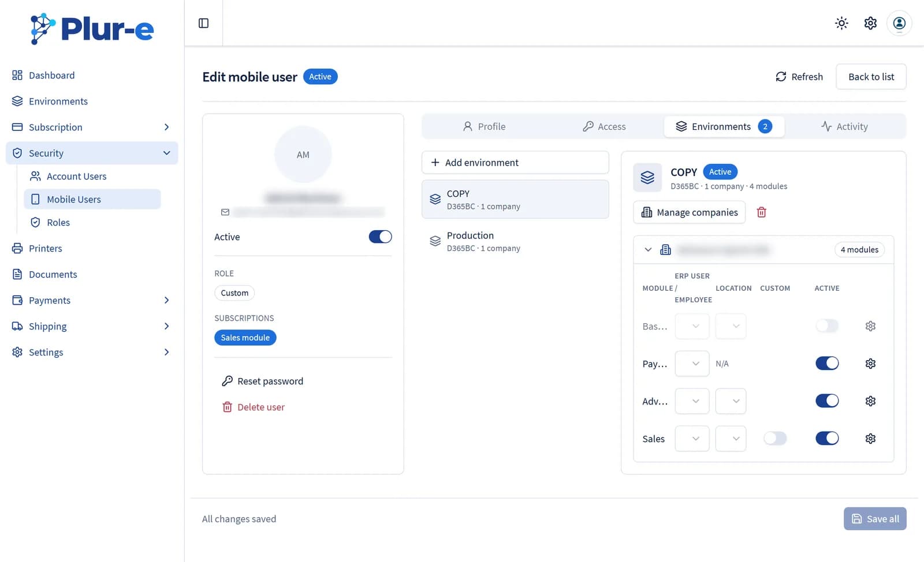This screenshot has width=924, height=562.
Task: Collapse the company modules chevron
Action: (648, 250)
